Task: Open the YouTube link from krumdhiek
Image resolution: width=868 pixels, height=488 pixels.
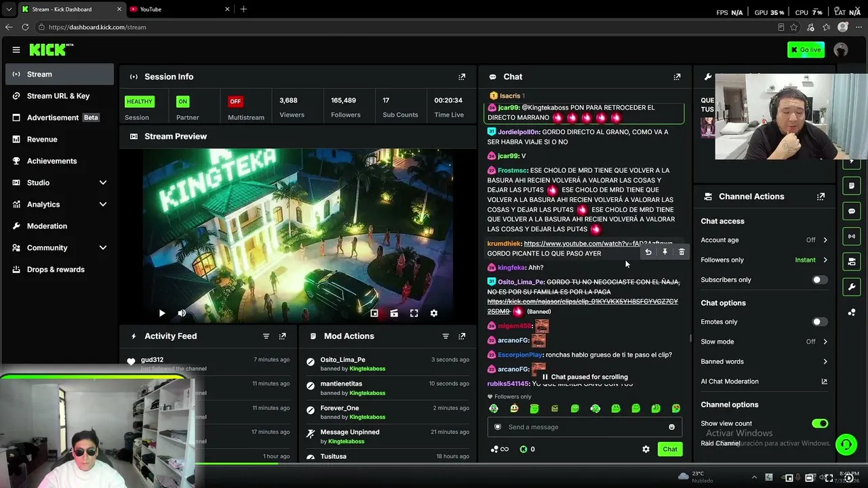Action: (598, 243)
